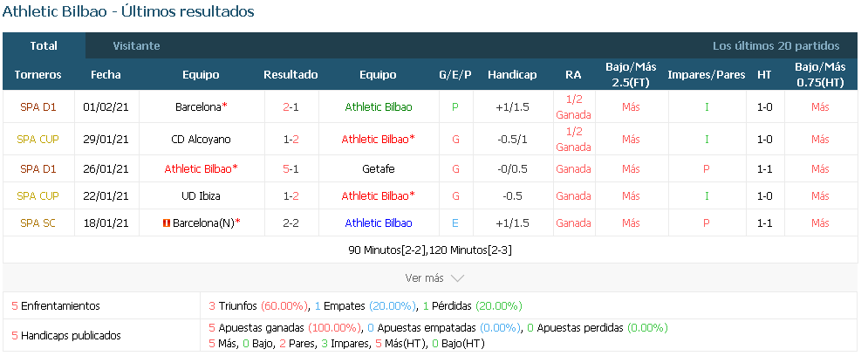Open Los últimos 20 partidos selector
Viewport: 868px width, 356px height.
pos(776,46)
